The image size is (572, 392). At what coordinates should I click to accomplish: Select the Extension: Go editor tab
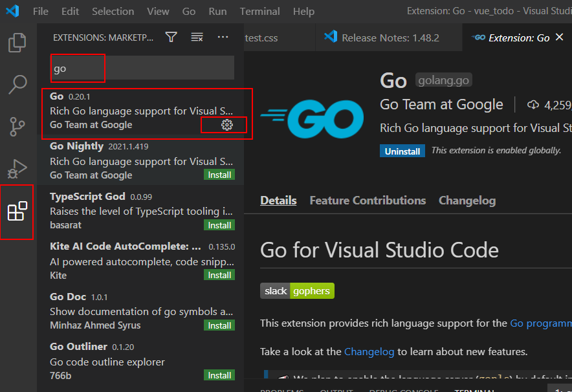tap(518, 38)
